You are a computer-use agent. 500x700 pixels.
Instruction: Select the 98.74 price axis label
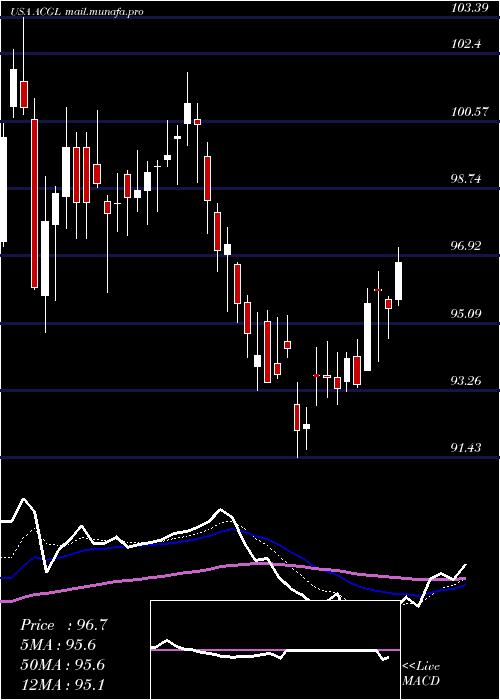tap(466, 179)
